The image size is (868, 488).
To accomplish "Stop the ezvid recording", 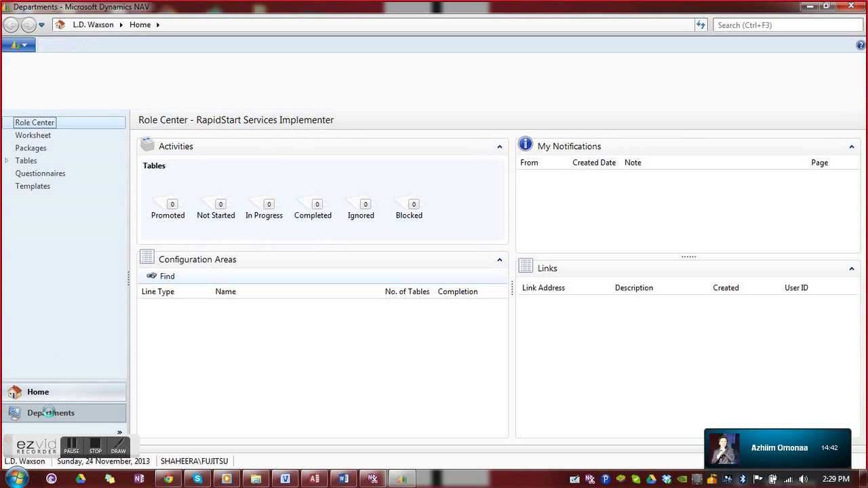I will pyautogui.click(x=95, y=446).
